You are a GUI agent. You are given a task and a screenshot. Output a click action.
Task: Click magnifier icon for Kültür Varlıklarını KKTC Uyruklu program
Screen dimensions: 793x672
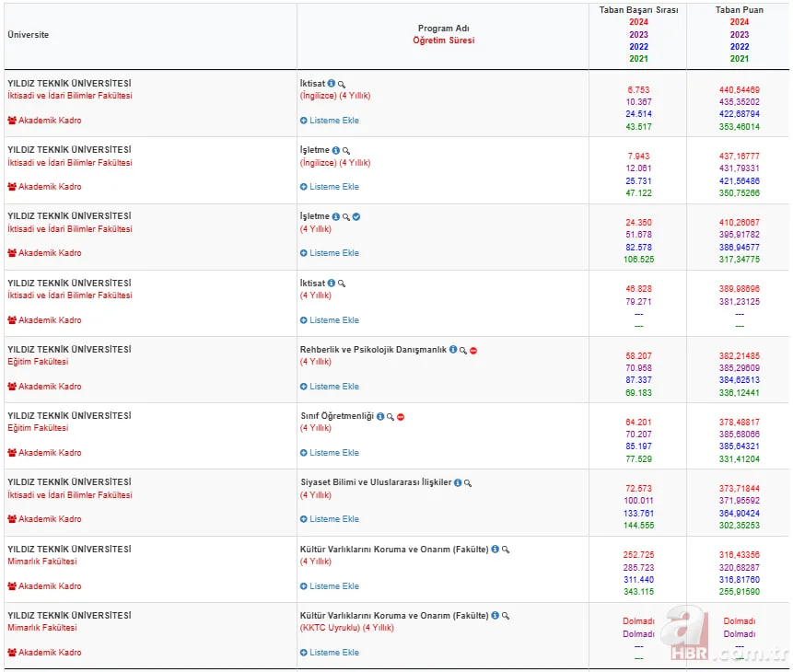pyautogui.click(x=506, y=616)
